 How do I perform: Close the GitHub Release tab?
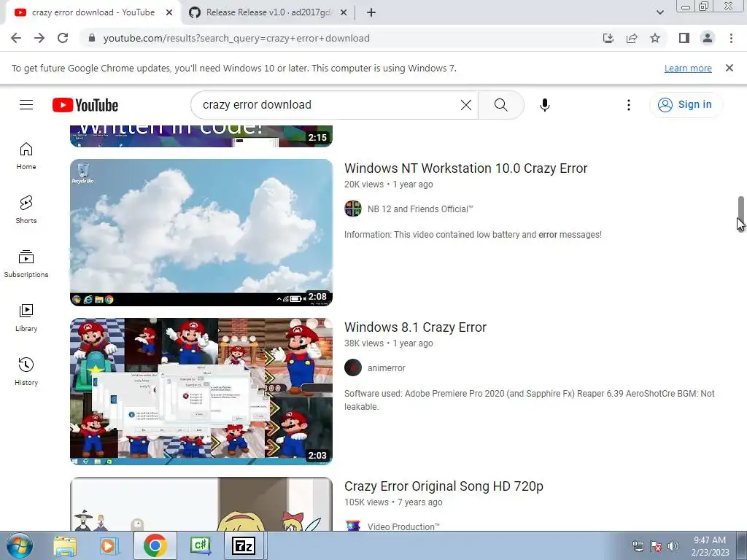344,12
